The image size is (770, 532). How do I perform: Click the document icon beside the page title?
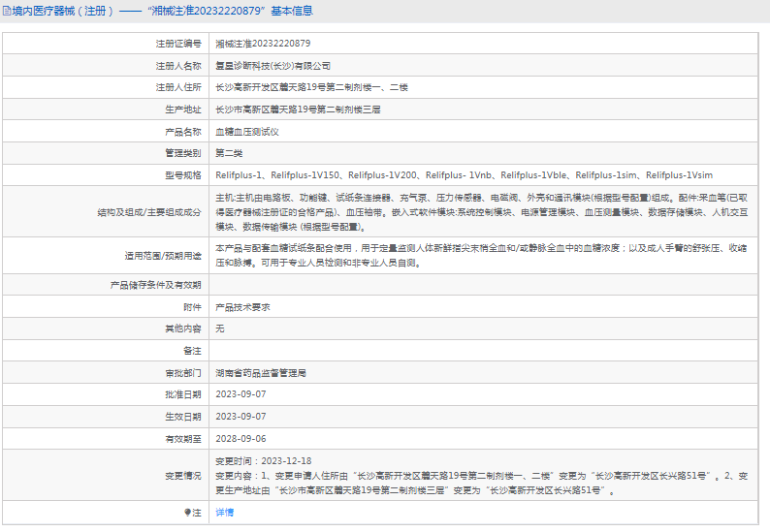(7, 11)
